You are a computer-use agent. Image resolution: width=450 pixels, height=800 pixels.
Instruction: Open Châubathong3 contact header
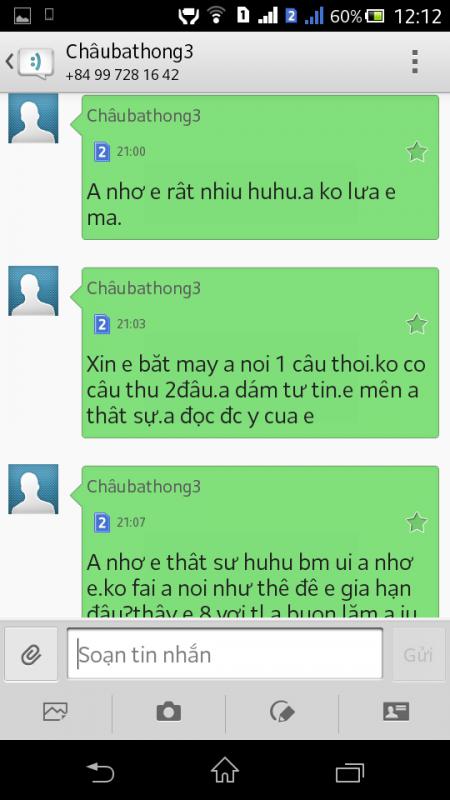click(130, 62)
